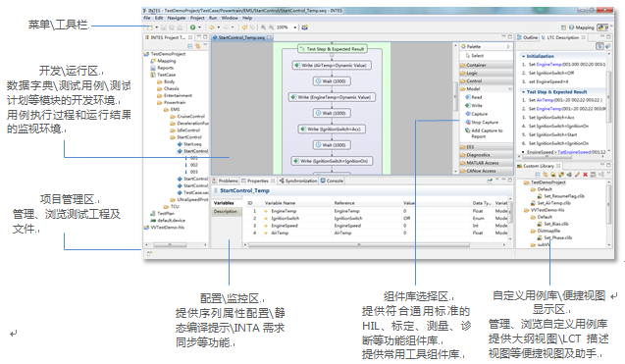Collapse the Model palette drawer
This screenshot has width=625, height=364.
[487, 88]
